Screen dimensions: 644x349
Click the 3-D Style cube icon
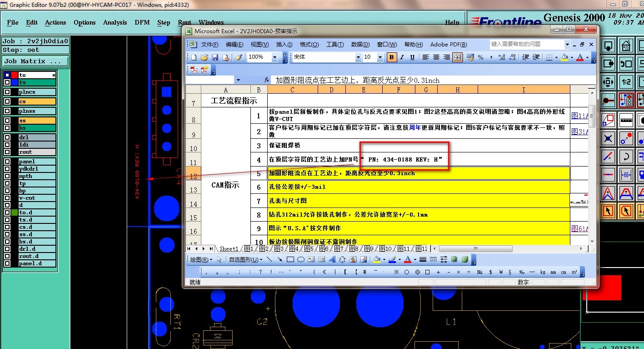coord(464,259)
